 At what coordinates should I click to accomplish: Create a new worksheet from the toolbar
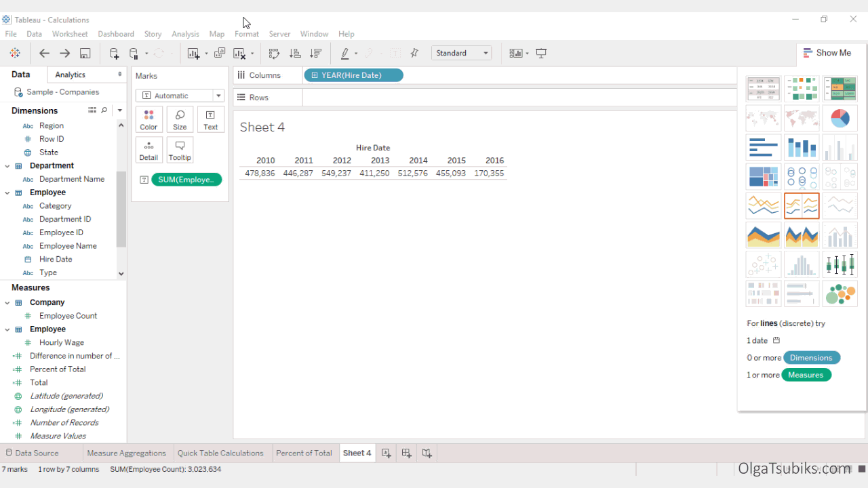(194, 53)
